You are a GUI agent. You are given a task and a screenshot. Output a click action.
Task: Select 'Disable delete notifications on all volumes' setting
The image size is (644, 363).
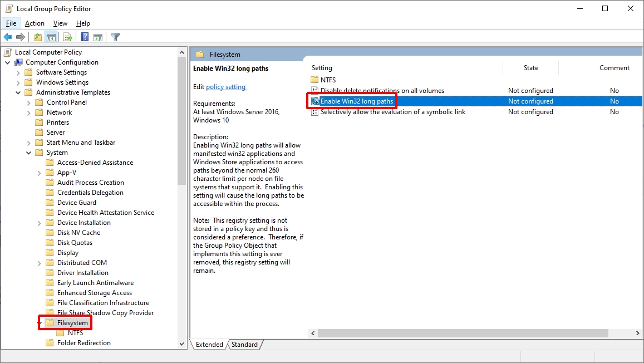(382, 91)
